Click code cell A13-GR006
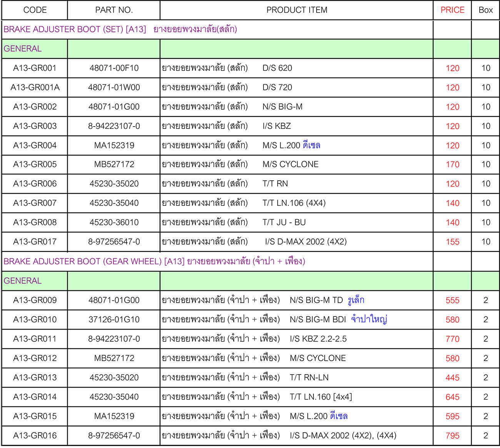Viewport: 500px width, 448px height. pos(35,183)
